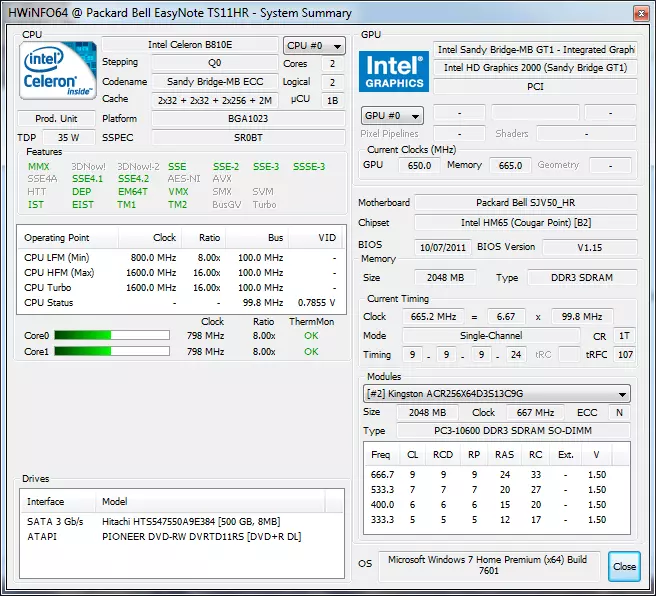Select the PIONEER DVD-RW drive row
Viewport: 656px width, 596px height.
point(182,537)
